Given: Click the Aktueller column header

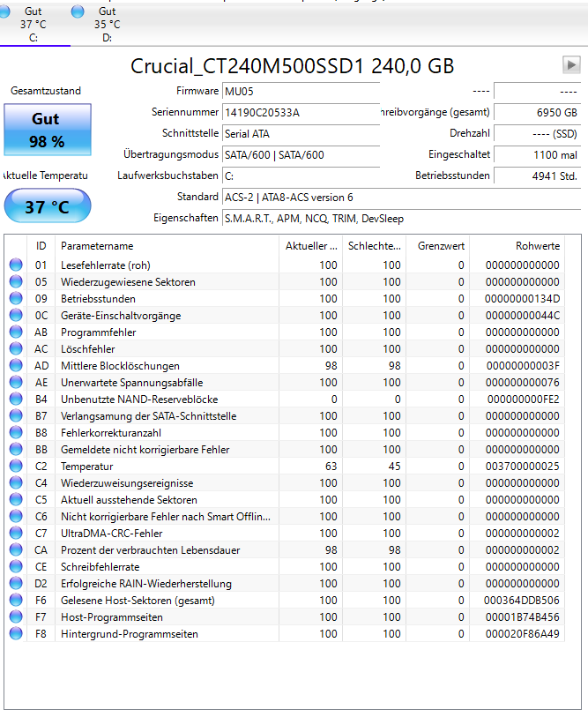Looking at the screenshot, I should 311,246.
